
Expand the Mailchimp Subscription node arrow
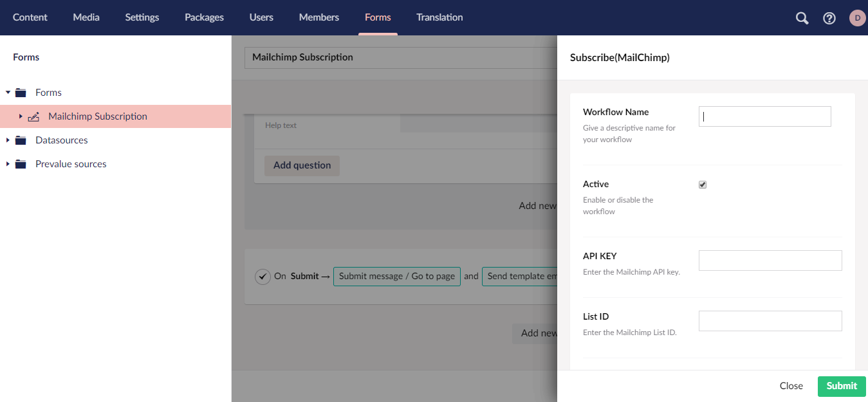click(x=21, y=116)
